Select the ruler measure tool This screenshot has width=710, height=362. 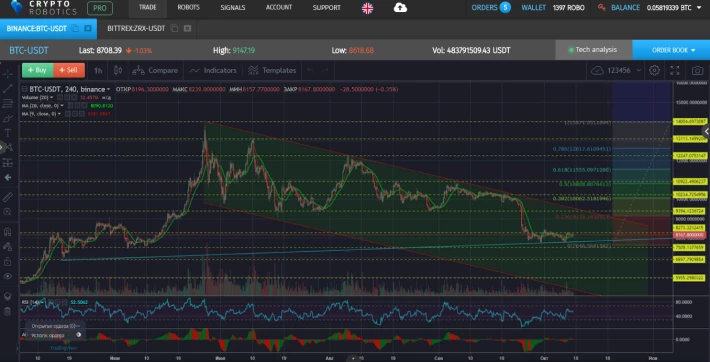click(8, 197)
